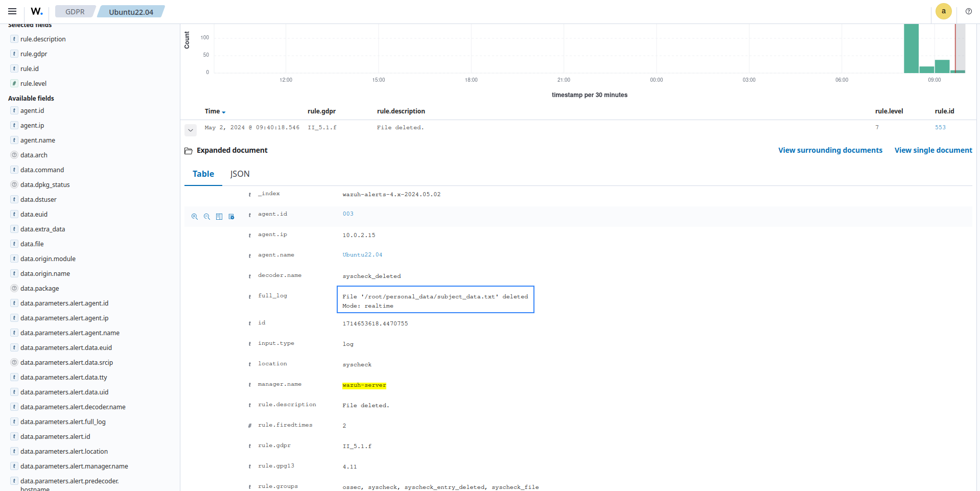This screenshot has width=980, height=491.
Task: Click the Ubuntu22.04 agent name value
Action: click(x=362, y=255)
